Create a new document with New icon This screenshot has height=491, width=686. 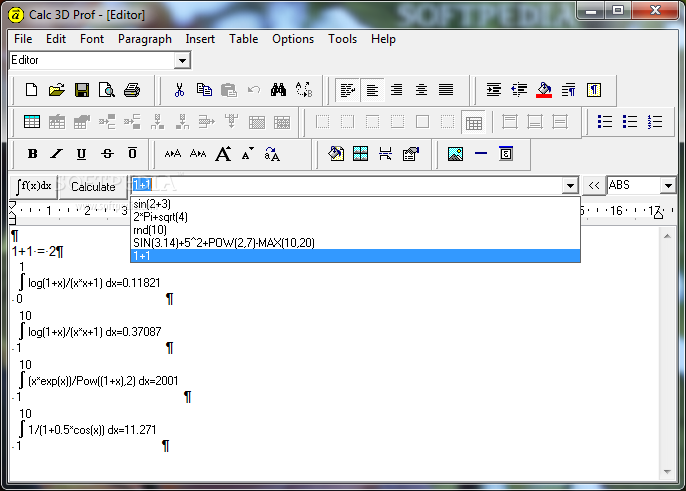point(32,90)
